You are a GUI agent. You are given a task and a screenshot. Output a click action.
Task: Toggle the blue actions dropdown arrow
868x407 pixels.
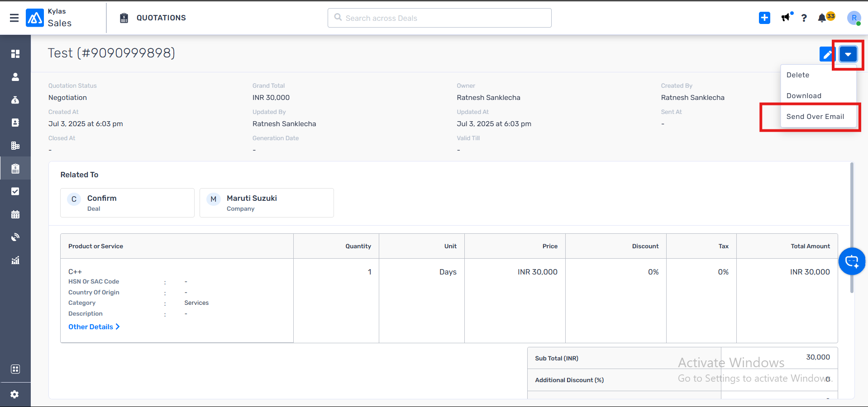(x=848, y=54)
